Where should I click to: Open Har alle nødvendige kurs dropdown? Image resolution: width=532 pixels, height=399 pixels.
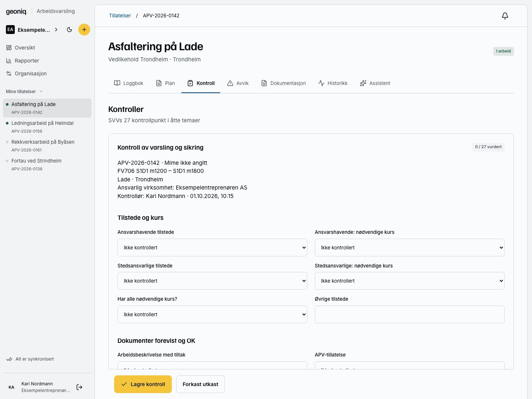point(212,314)
